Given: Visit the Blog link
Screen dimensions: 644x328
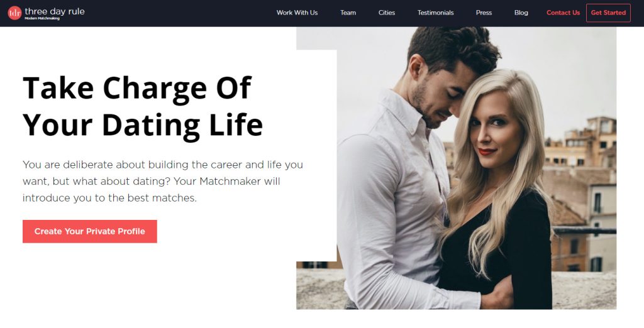Looking at the screenshot, I should click(521, 13).
